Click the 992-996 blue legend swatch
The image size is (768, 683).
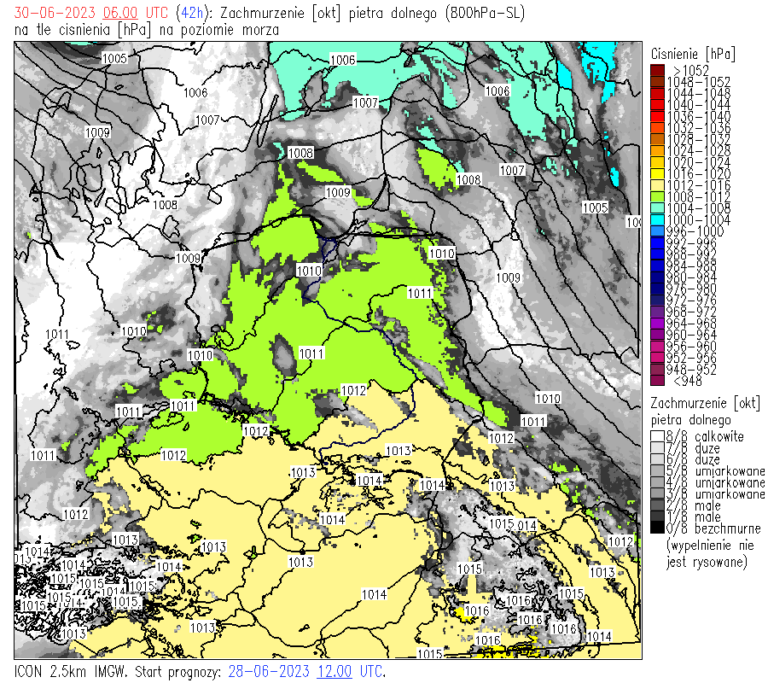click(657, 243)
